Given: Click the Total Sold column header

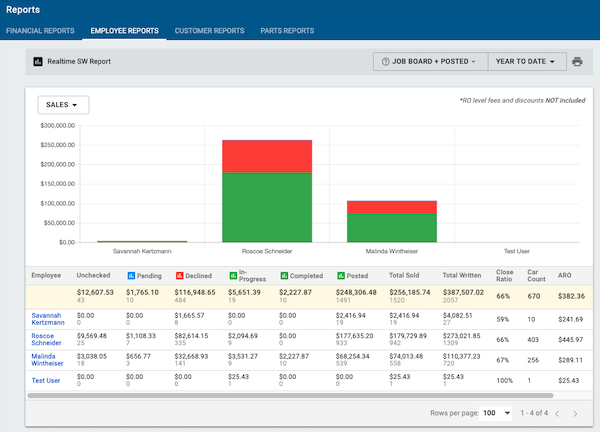Looking at the screenshot, I should coord(404,276).
